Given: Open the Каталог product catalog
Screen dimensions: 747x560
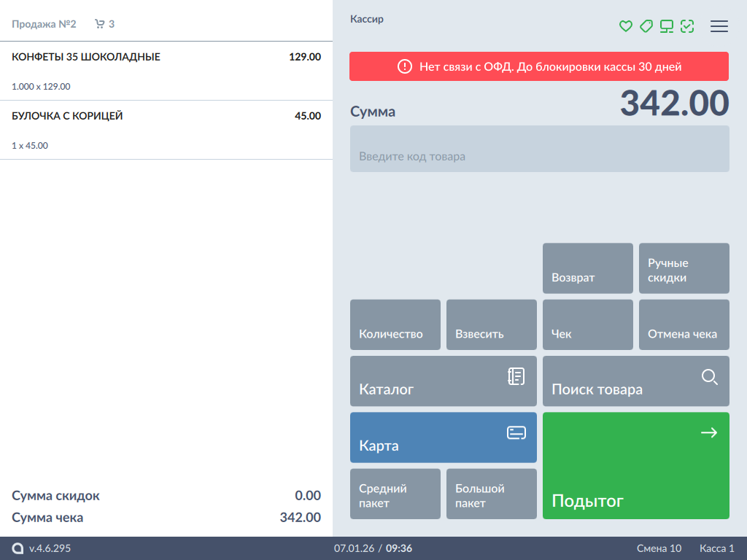Looking at the screenshot, I should pos(443,381).
